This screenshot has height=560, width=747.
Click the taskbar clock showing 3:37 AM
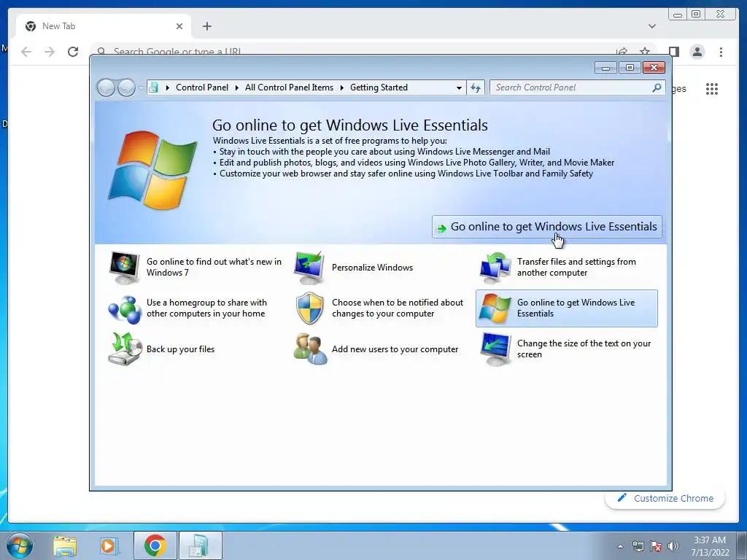pyautogui.click(x=711, y=546)
